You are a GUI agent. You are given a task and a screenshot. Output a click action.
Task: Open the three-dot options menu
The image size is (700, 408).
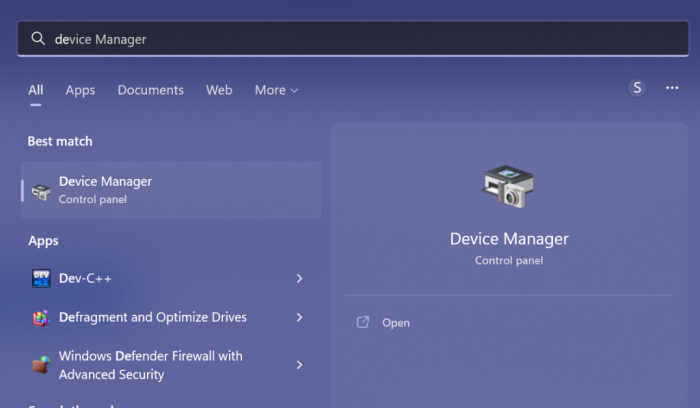click(x=672, y=88)
